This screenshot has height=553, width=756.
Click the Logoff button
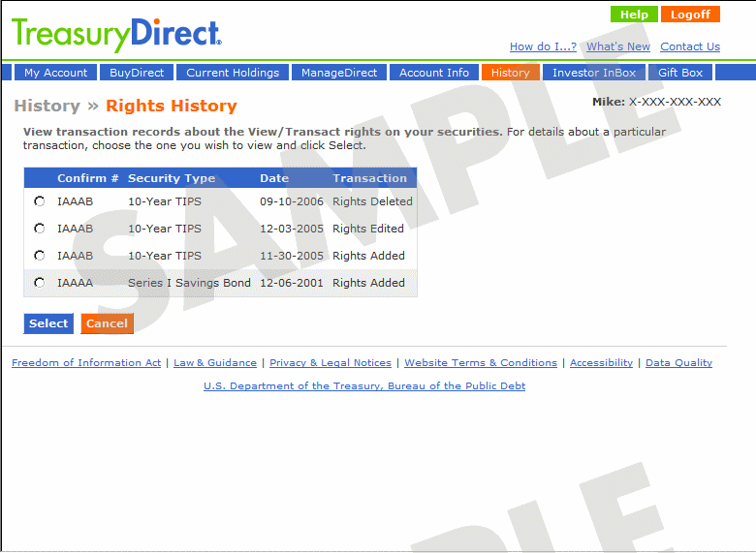[x=690, y=15]
